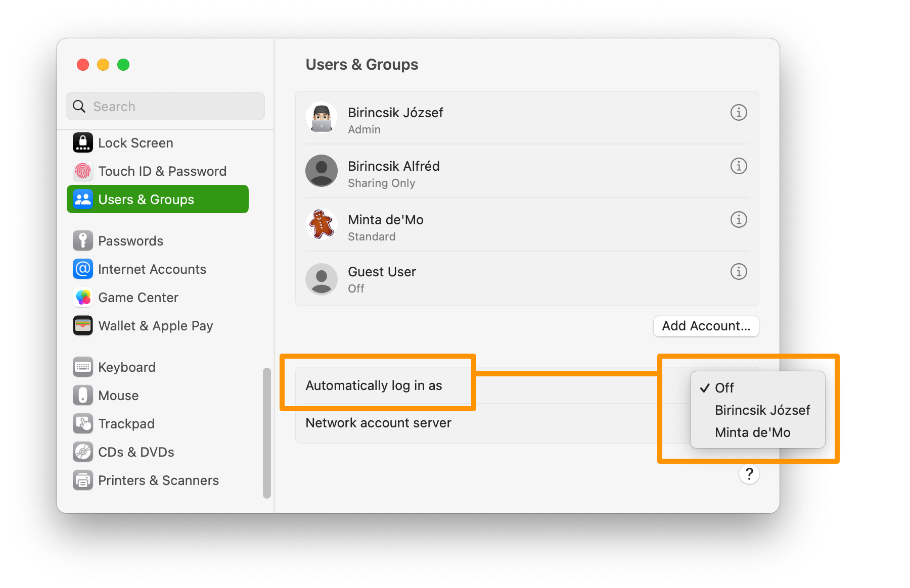Screen dimensions: 910x588
Task: Open Lock Screen settings
Action: tap(158, 142)
